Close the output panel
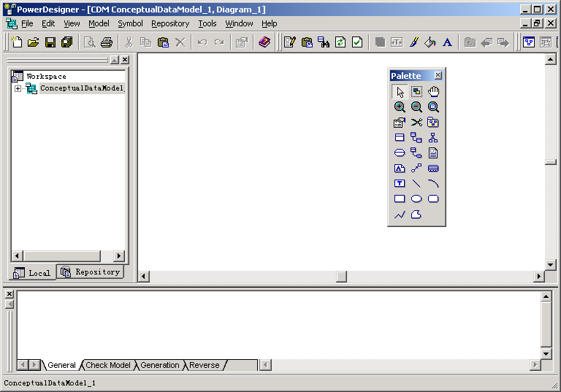This screenshot has width=561, height=392. pyautogui.click(x=9, y=294)
